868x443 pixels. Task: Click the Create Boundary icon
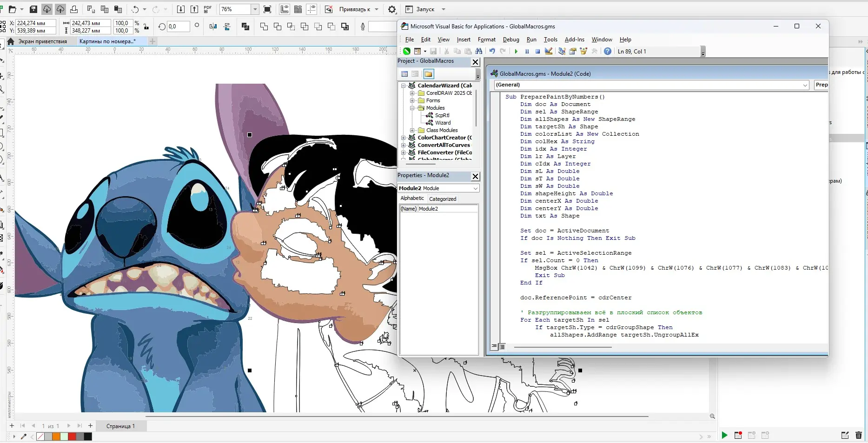tap(345, 26)
